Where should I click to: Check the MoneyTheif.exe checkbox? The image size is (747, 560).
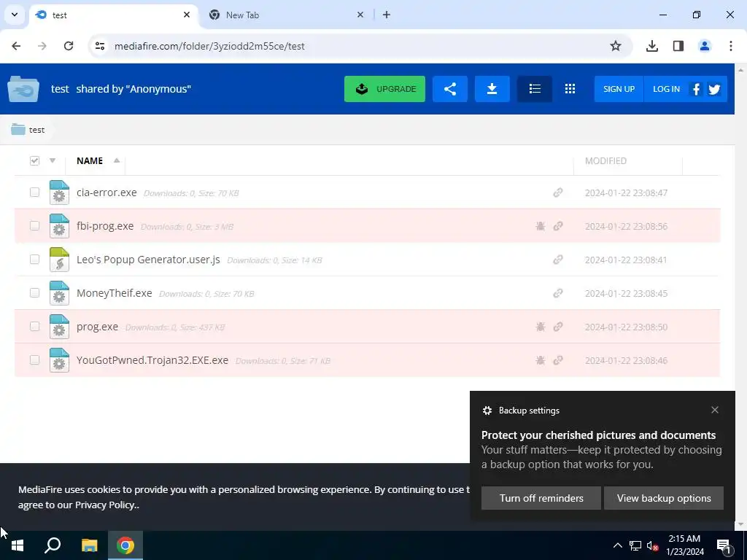point(34,293)
